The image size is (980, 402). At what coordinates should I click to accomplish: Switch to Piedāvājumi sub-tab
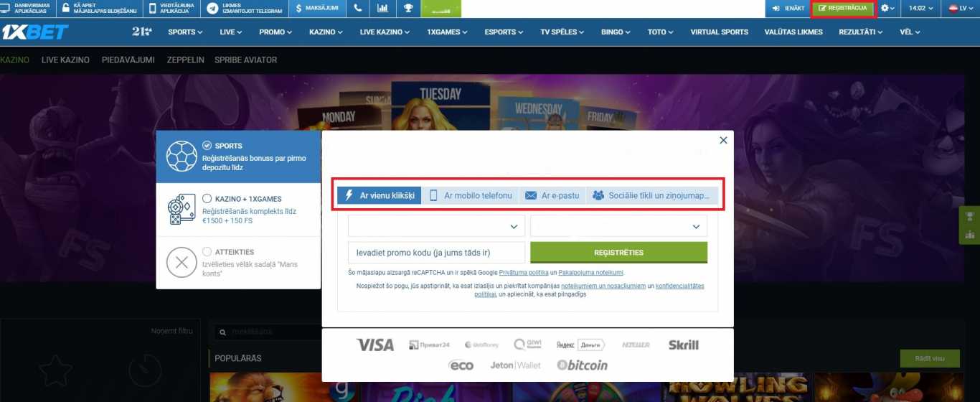tap(128, 60)
